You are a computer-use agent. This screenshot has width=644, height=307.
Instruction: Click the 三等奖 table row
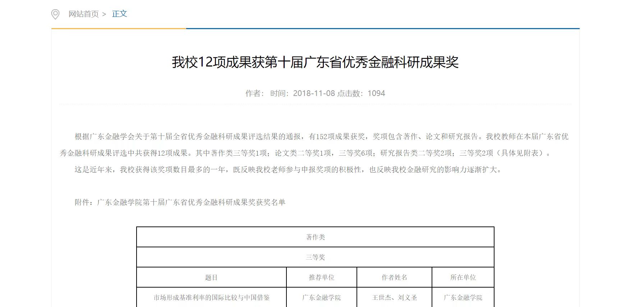click(315, 257)
